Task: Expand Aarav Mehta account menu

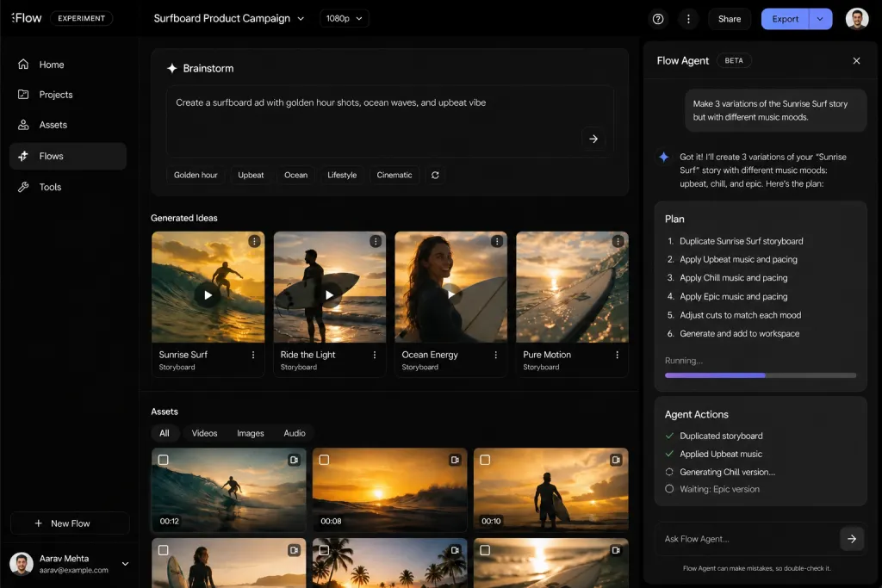Action: click(126, 564)
